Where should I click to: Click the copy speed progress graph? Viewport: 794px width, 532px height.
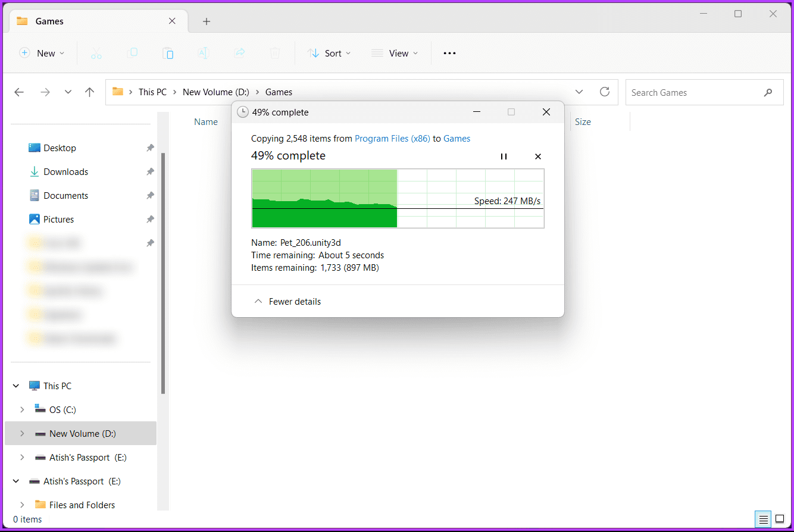[398, 198]
